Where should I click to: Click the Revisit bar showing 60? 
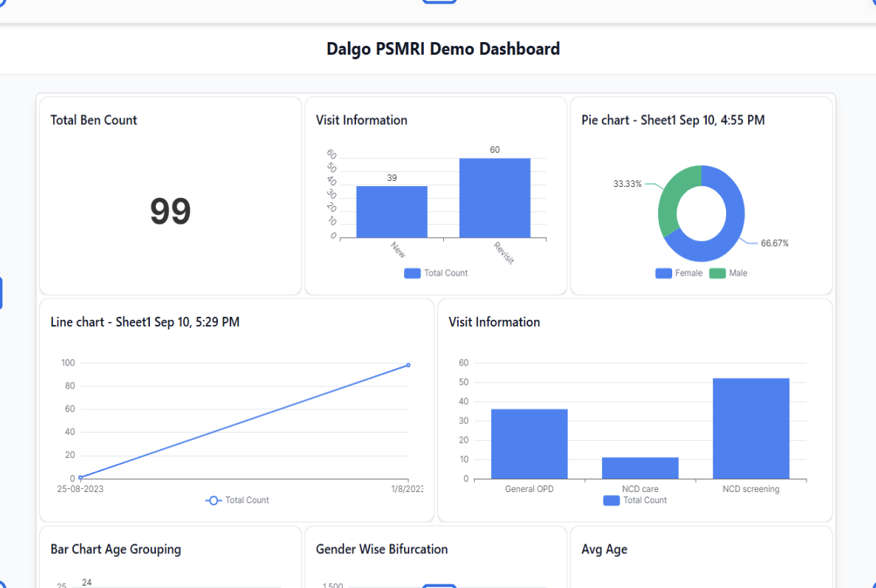click(494, 198)
